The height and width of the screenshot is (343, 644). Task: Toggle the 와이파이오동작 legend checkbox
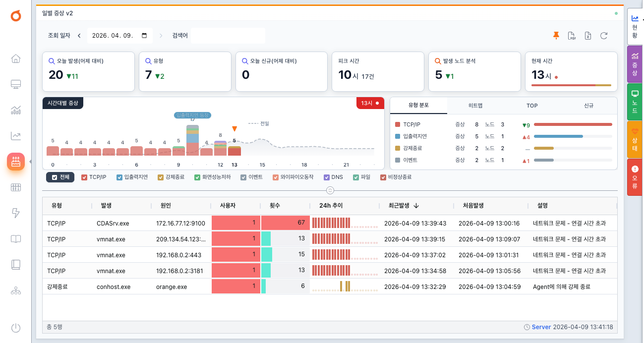276,177
